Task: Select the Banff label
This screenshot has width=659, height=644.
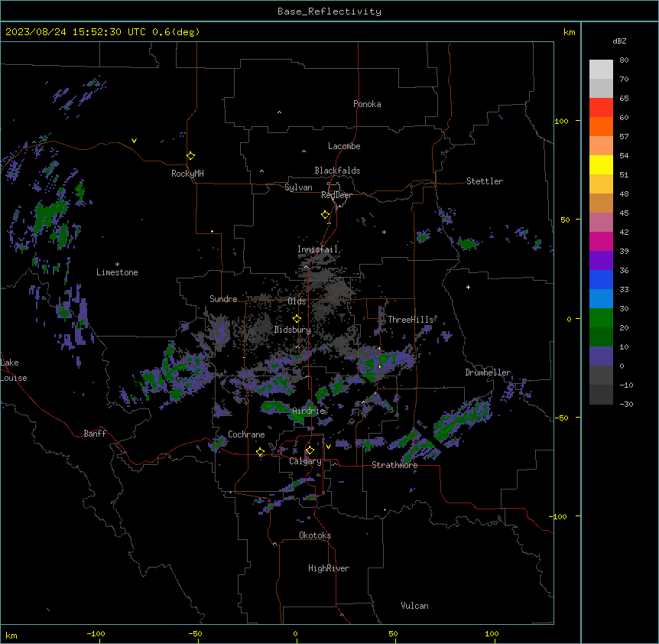Action: [x=95, y=434]
